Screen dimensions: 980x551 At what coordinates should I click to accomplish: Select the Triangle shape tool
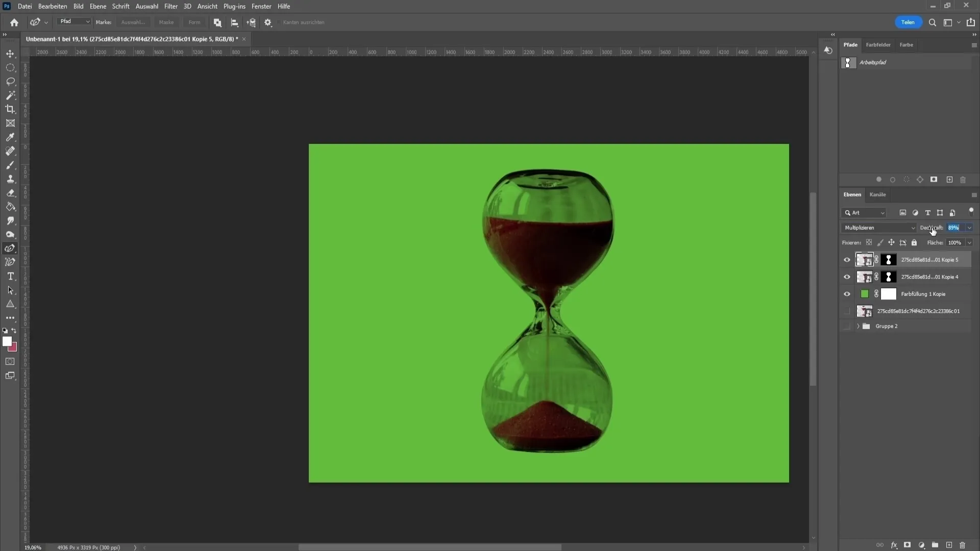pos(10,304)
